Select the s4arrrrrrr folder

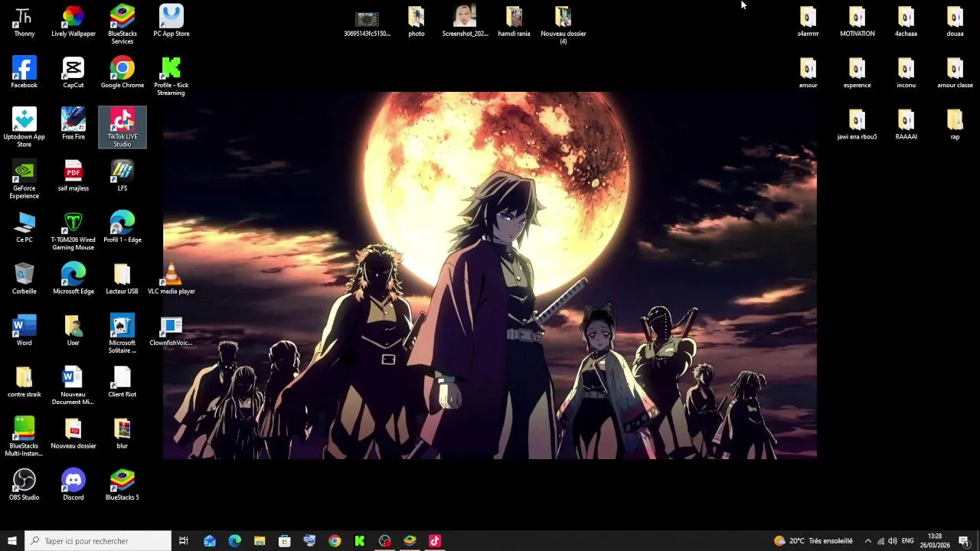tap(808, 21)
